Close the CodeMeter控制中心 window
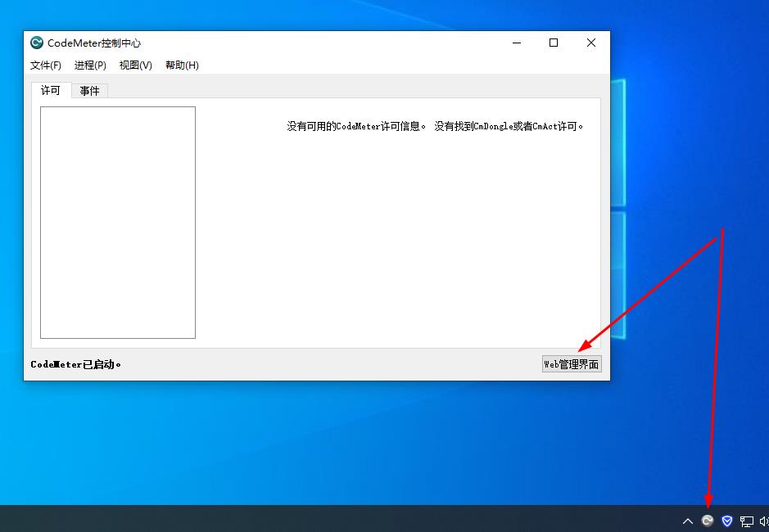 591,43
